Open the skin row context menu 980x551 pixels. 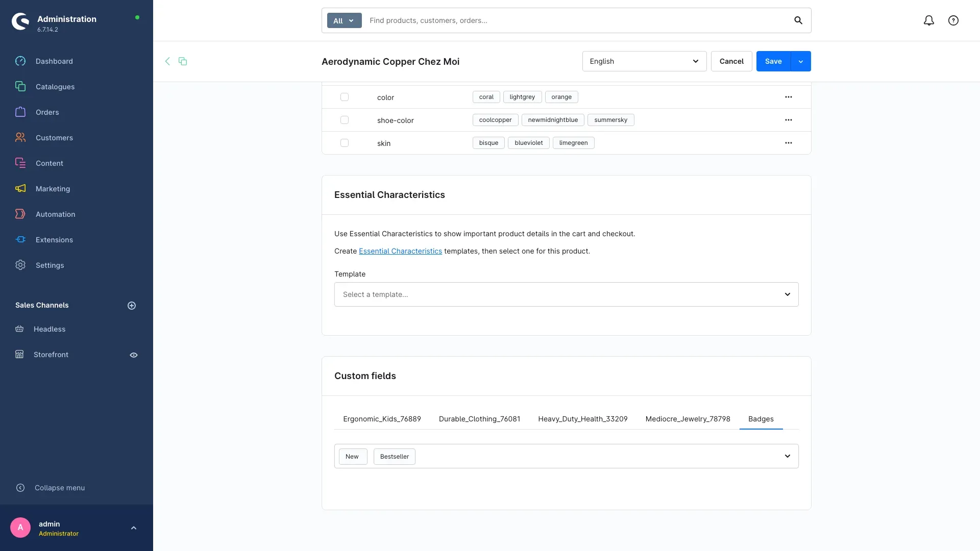(789, 143)
